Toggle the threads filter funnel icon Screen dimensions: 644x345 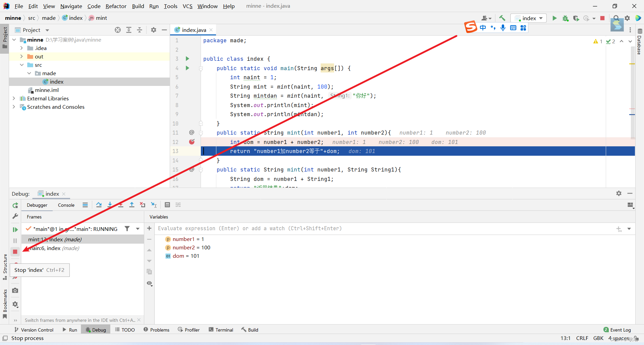(127, 229)
